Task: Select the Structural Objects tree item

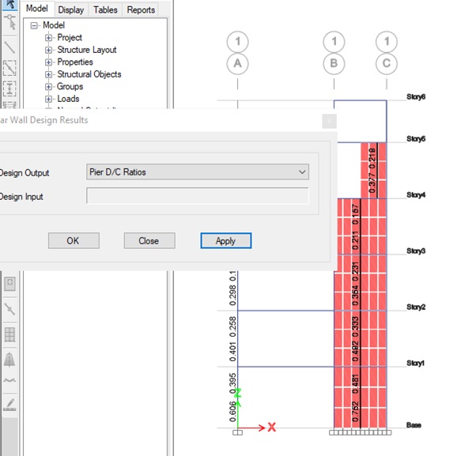Action: pyautogui.click(x=89, y=74)
